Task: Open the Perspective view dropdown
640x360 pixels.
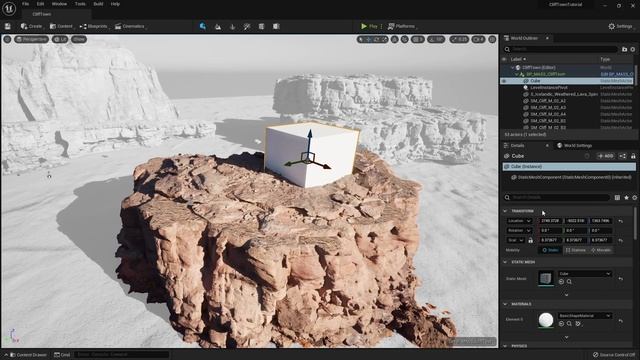Action: pos(32,39)
